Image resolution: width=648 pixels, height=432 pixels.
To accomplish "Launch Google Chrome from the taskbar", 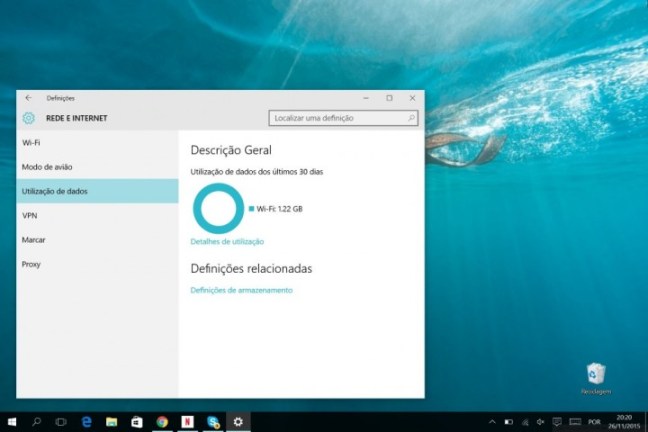I will pos(162,422).
